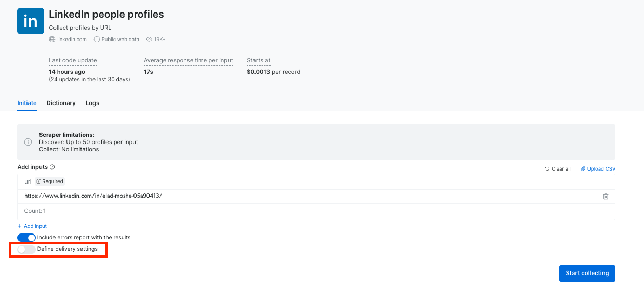Screen dimensions: 644x299
Task: Click the LinkedIn profile URL input field
Action: coord(311,196)
